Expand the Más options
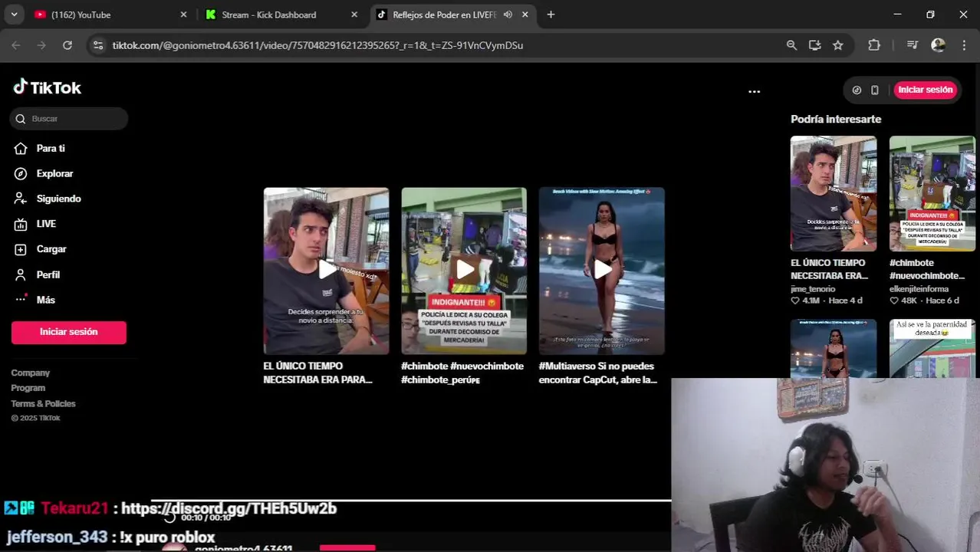This screenshot has width=980, height=552. click(46, 300)
